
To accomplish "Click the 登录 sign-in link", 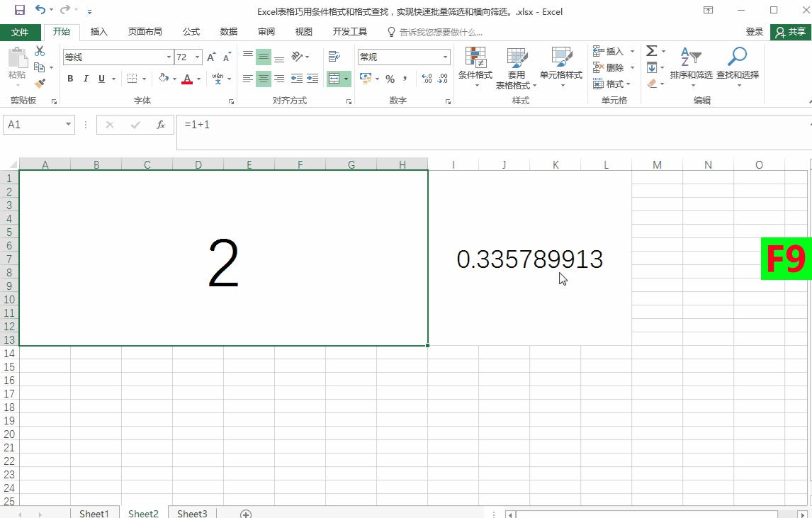I will (755, 31).
